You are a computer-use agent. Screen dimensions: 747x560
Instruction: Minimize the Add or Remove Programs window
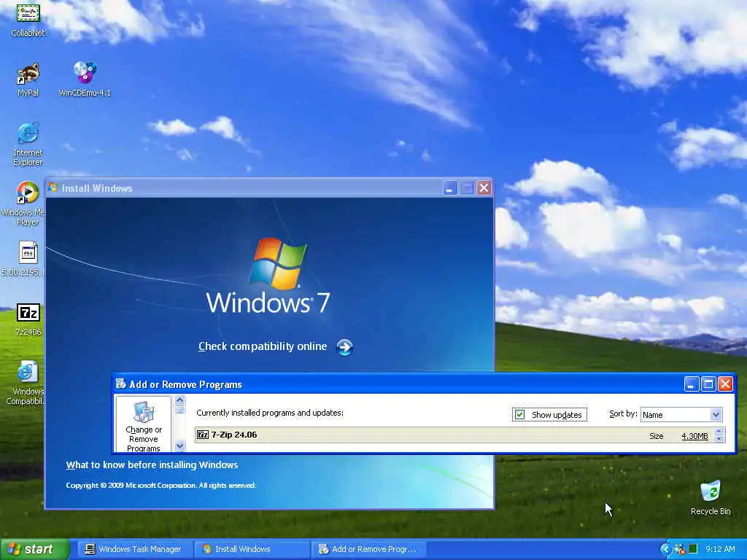click(692, 384)
